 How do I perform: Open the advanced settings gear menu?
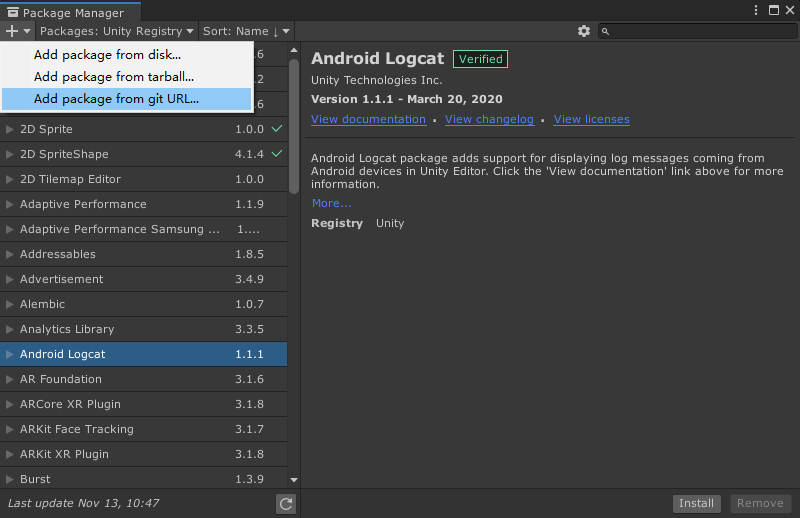(x=584, y=31)
